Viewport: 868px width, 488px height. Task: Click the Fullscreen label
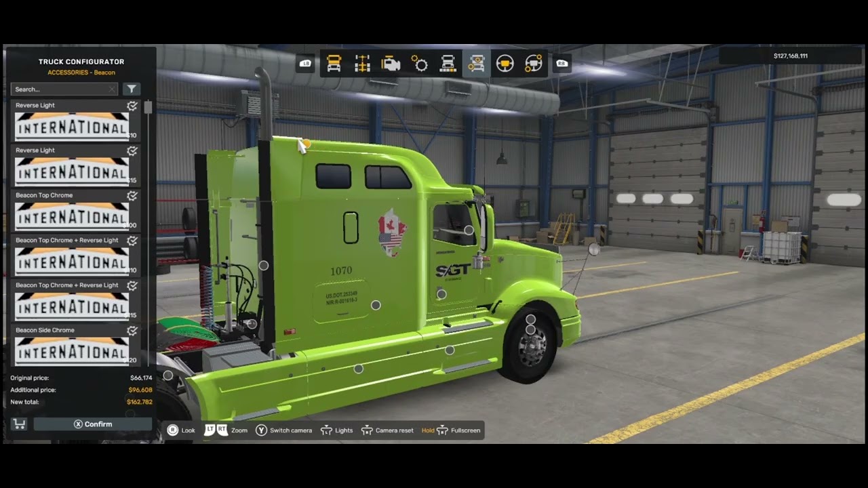(x=465, y=430)
